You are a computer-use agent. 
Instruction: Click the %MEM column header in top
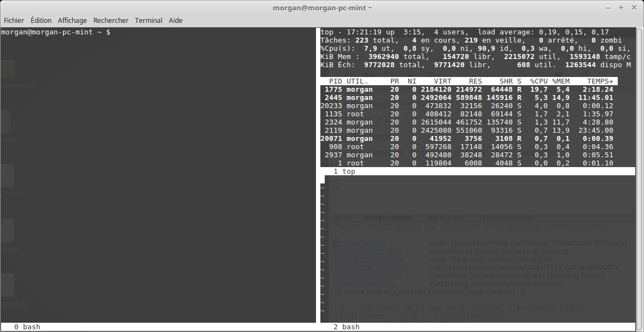561,81
